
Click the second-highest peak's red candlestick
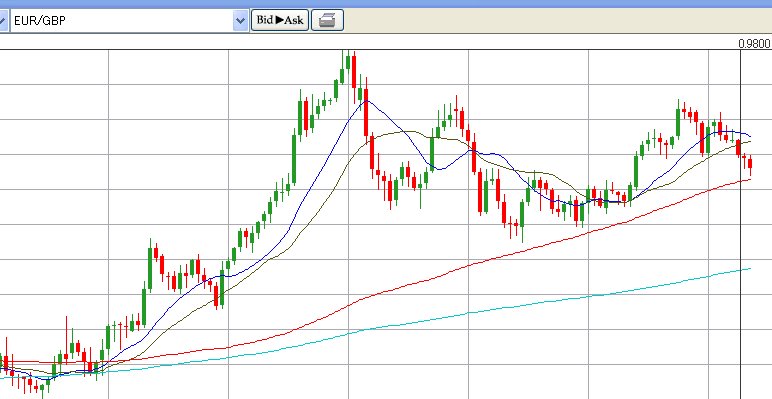tap(462, 119)
